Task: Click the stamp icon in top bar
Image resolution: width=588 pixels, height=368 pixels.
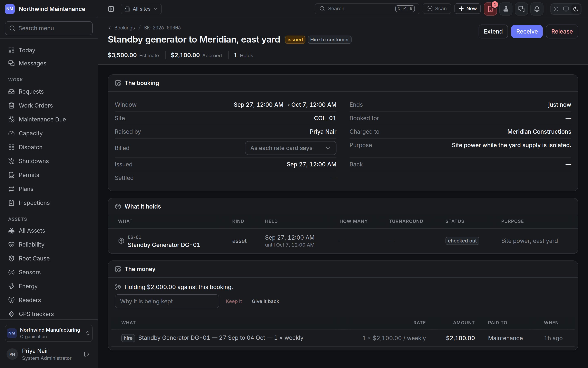Action: [x=506, y=9]
